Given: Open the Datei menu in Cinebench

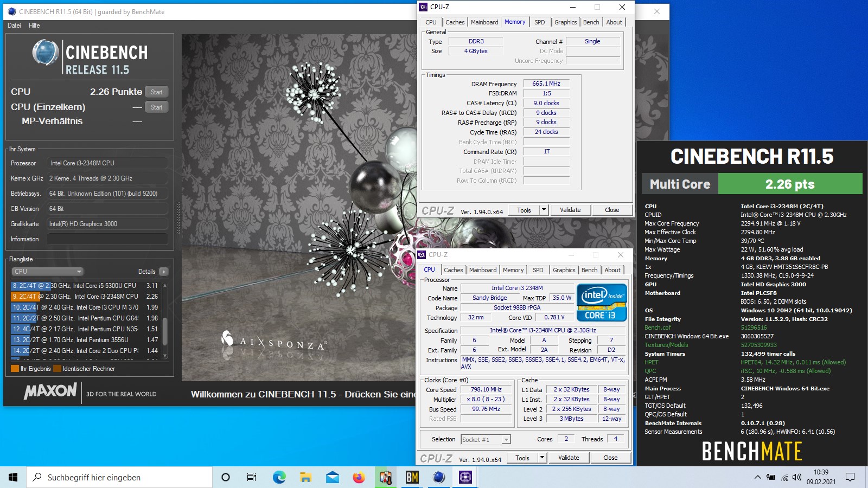Looking at the screenshot, I should pos(15,25).
